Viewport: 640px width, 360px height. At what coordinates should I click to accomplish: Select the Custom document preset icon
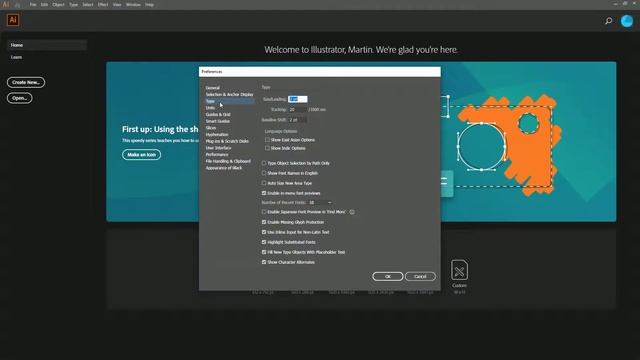(x=459, y=270)
